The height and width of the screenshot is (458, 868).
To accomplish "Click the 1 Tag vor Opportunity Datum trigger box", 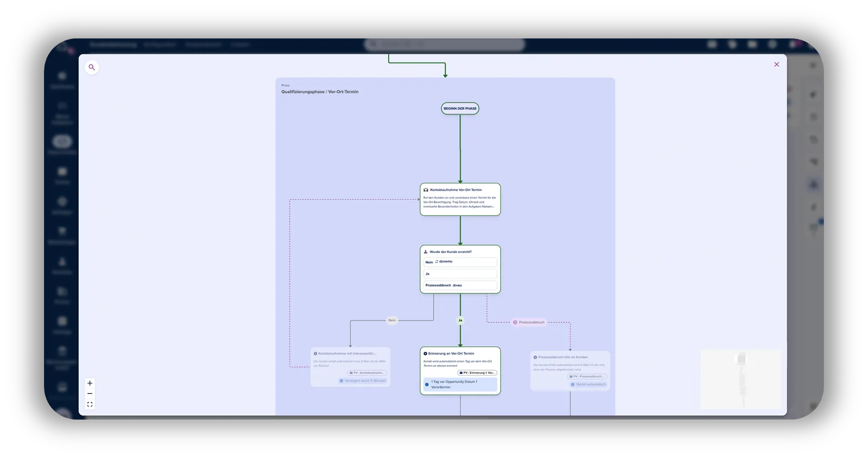I will point(460,384).
